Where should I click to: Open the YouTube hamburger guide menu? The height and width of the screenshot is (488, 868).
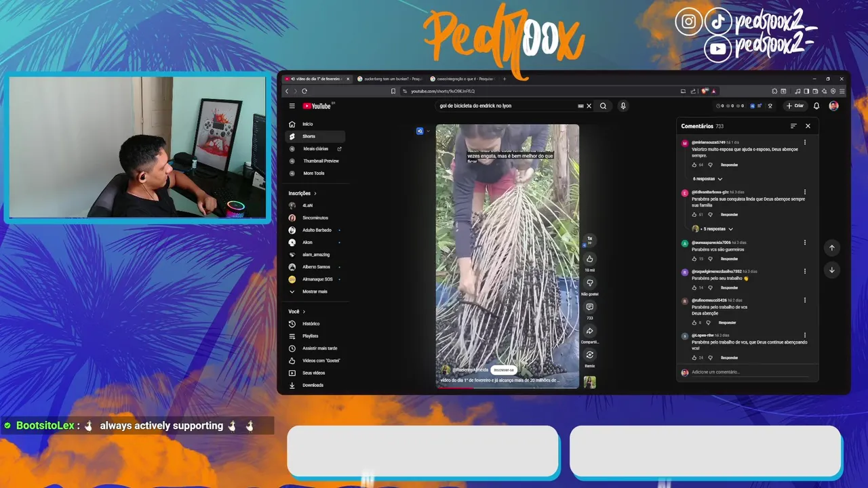pos(292,106)
